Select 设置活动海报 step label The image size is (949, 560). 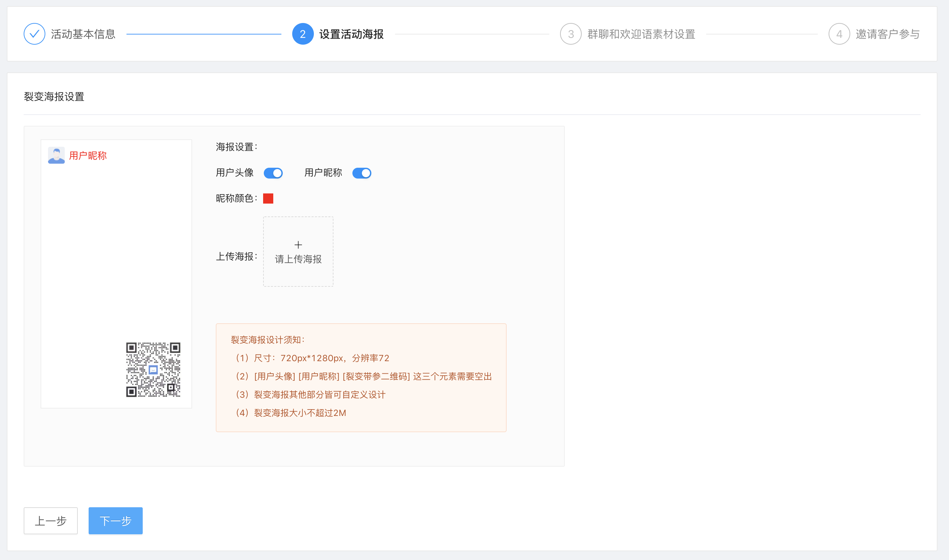click(x=351, y=34)
